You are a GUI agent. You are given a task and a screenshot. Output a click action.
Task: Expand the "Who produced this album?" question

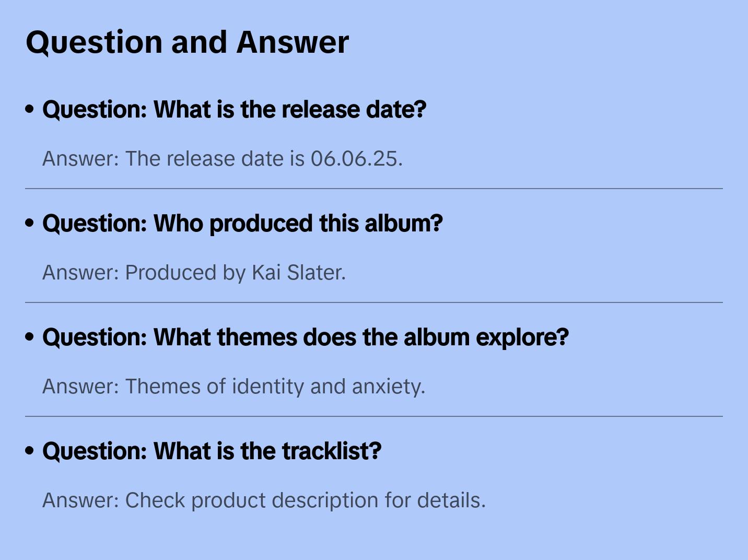click(x=242, y=224)
